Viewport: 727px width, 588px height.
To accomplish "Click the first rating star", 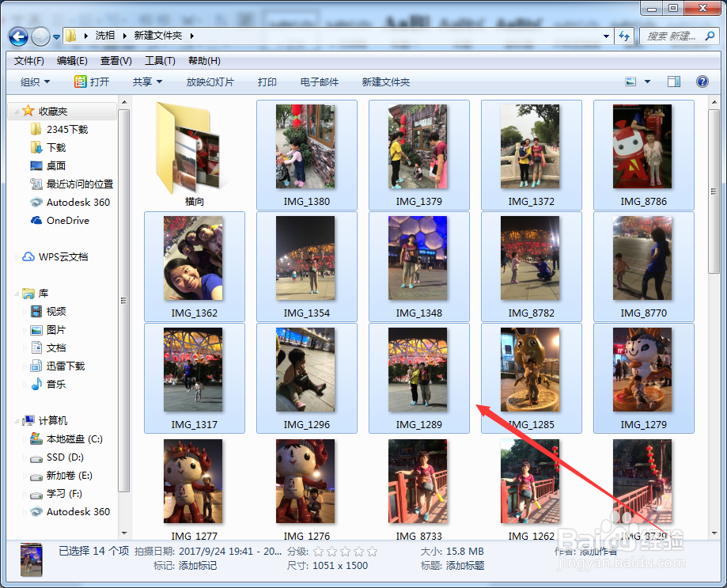I will coord(318,552).
